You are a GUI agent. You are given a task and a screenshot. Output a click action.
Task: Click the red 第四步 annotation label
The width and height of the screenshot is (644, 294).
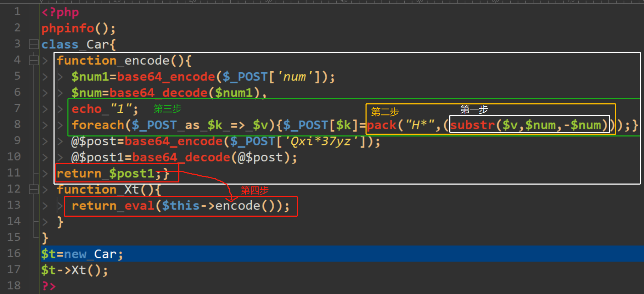coord(254,190)
